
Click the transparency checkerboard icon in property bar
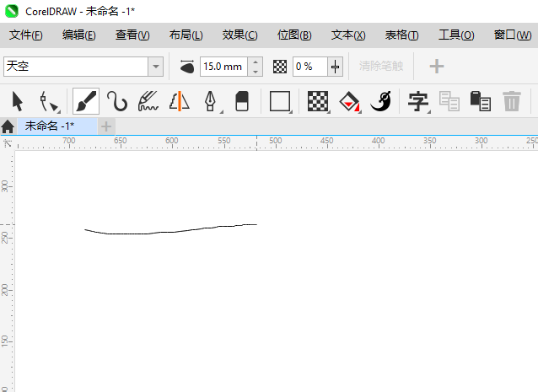(280, 67)
